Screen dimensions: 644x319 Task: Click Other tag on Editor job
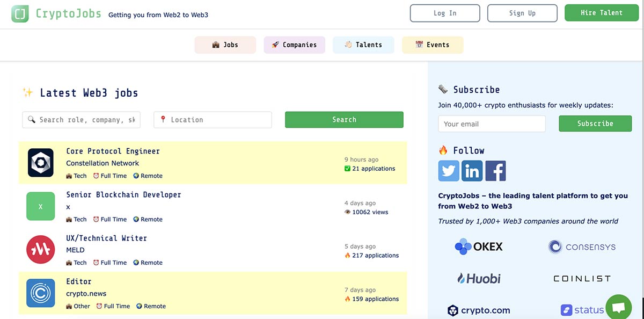click(78, 306)
